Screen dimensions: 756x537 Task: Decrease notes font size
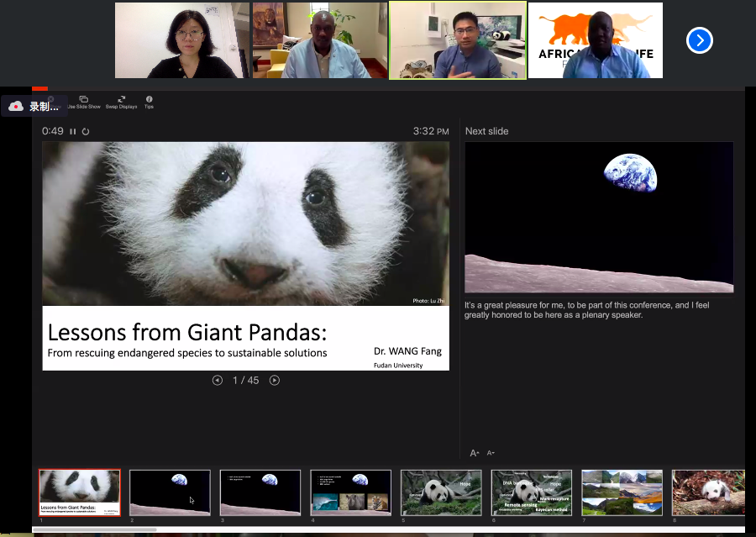coord(491,453)
